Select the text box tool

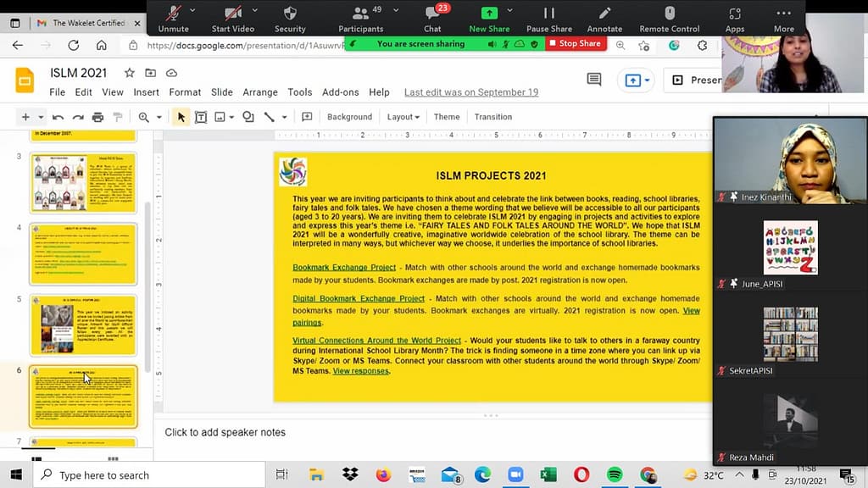pyautogui.click(x=201, y=117)
